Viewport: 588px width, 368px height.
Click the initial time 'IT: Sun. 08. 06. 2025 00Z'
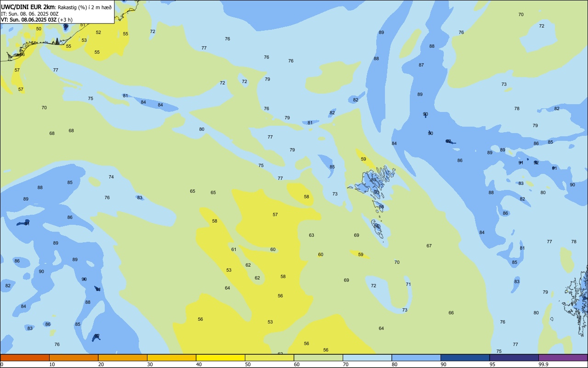click(x=30, y=14)
